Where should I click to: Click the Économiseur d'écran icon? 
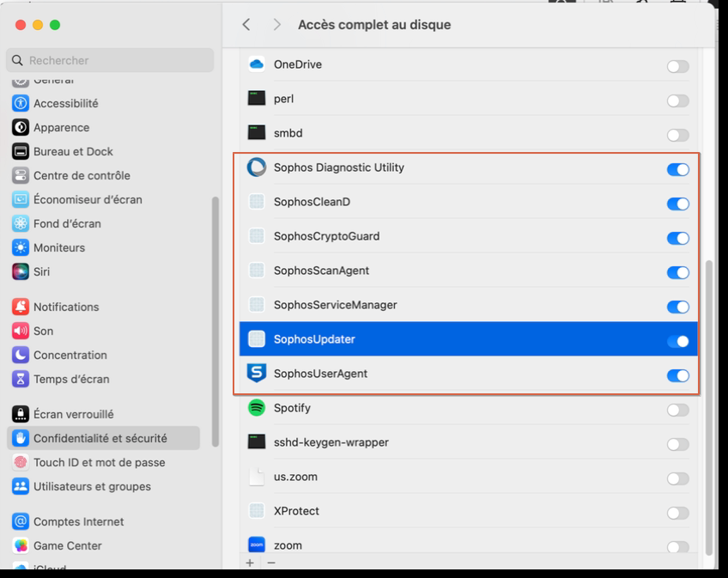(21, 199)
